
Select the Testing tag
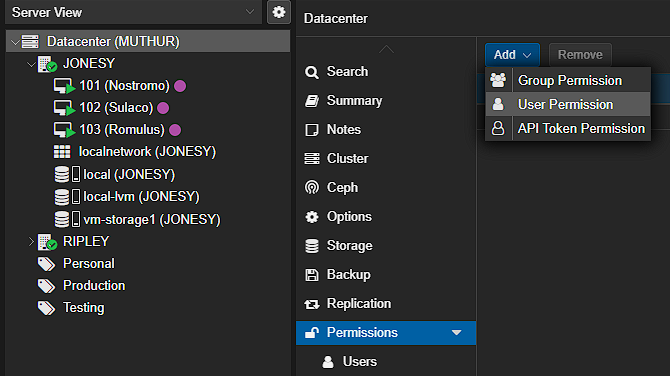coord(84,308)
